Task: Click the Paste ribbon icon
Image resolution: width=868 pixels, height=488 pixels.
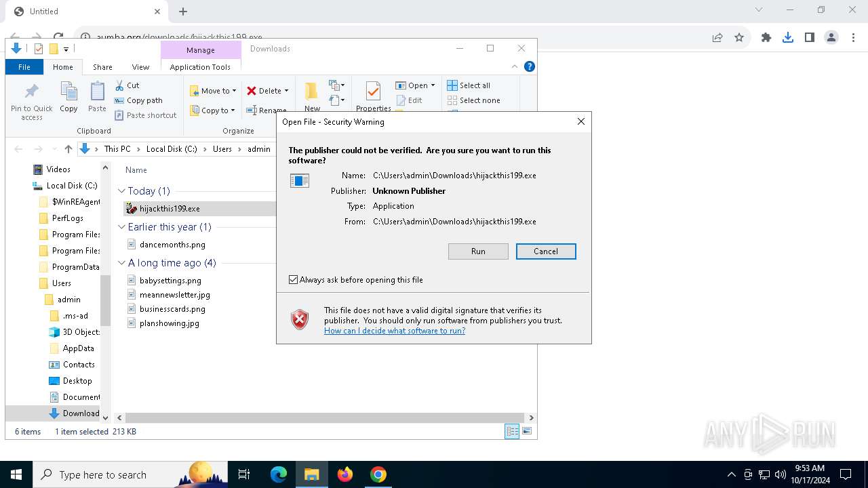Action: click(97, 97)
